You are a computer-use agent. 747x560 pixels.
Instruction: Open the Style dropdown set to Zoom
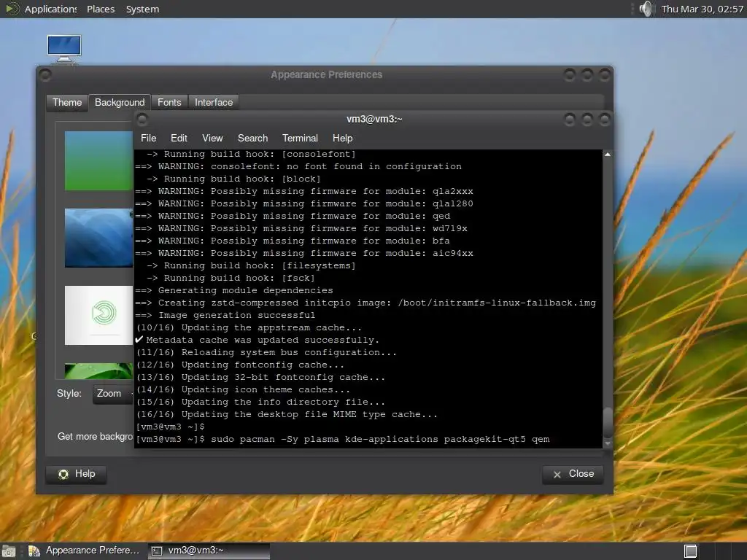click(113, 394)
